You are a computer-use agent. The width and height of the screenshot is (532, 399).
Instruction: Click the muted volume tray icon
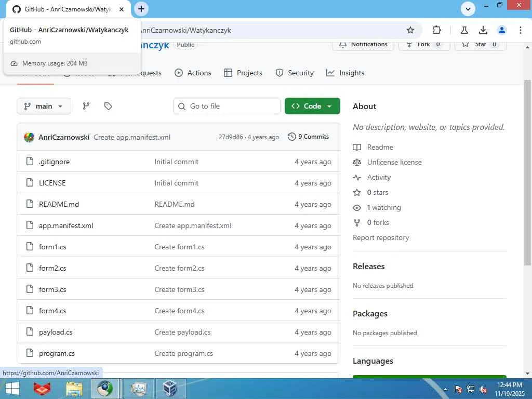click(483, 389)
